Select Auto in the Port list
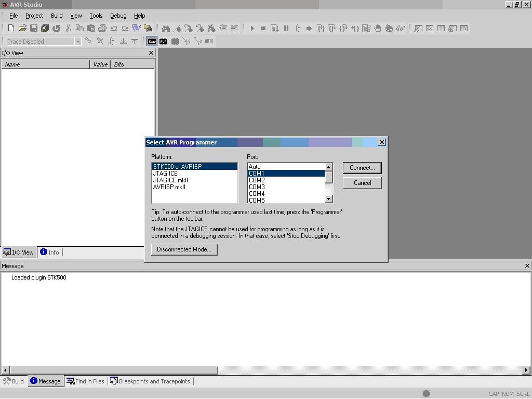Screen dimensions: 532x399 (x=286, y=167)
